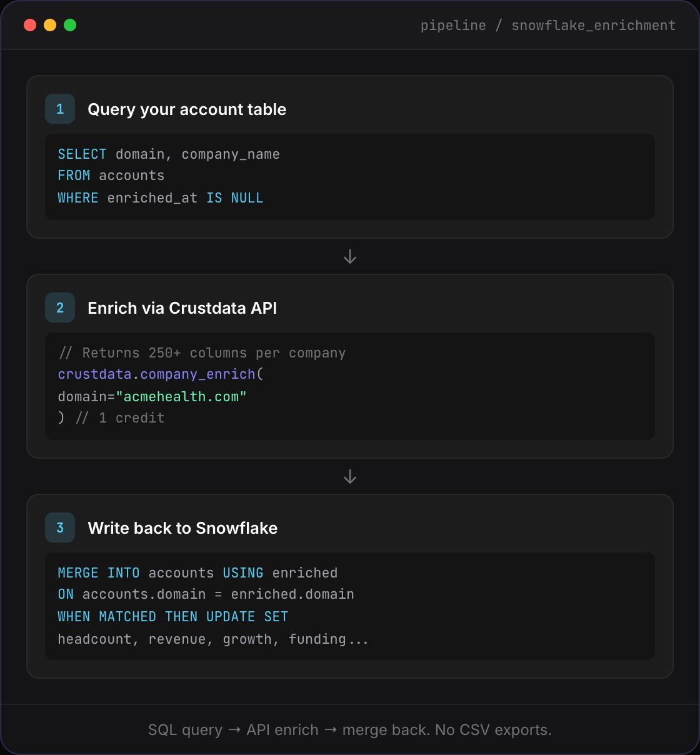Viewport: 700px width, 755px height.
Task: Click the 'SELECT domain, company_name' code line
Action: [169, 154]
